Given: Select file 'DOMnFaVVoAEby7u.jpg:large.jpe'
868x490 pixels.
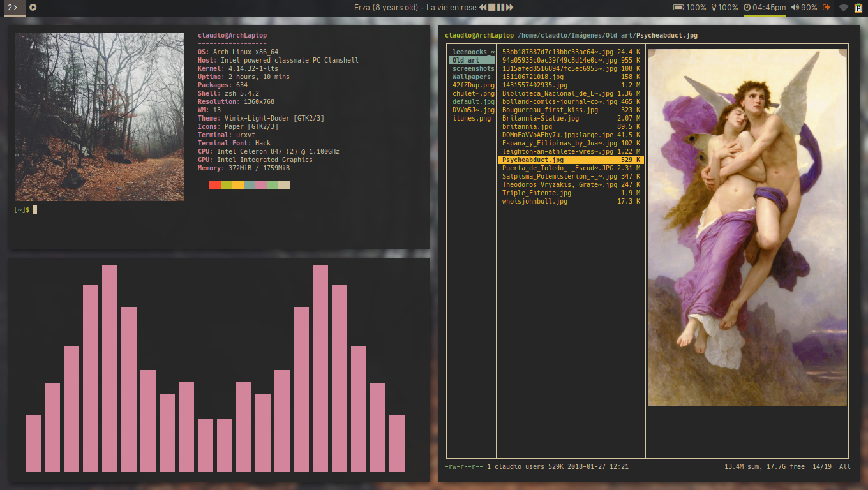Looking at the screenshot, I should [x=571, y=135].
